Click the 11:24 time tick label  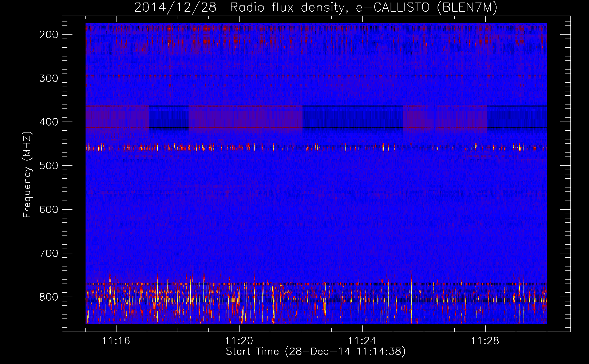pos(362,341)
